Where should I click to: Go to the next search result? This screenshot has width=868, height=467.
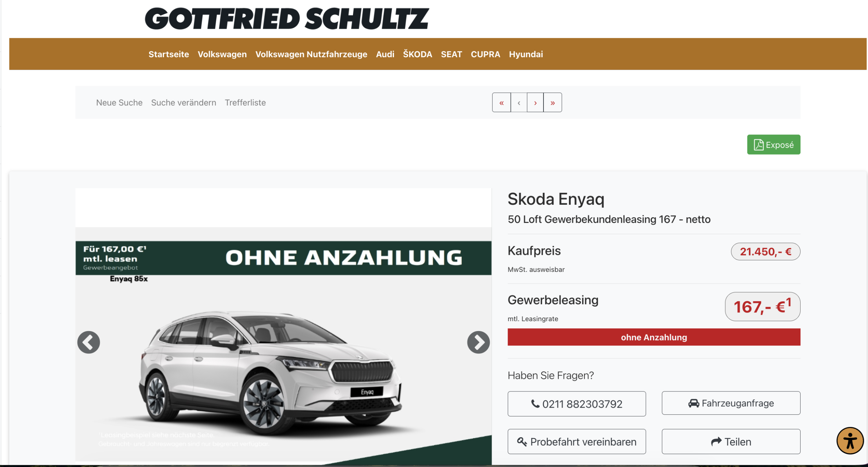(535, 103)
